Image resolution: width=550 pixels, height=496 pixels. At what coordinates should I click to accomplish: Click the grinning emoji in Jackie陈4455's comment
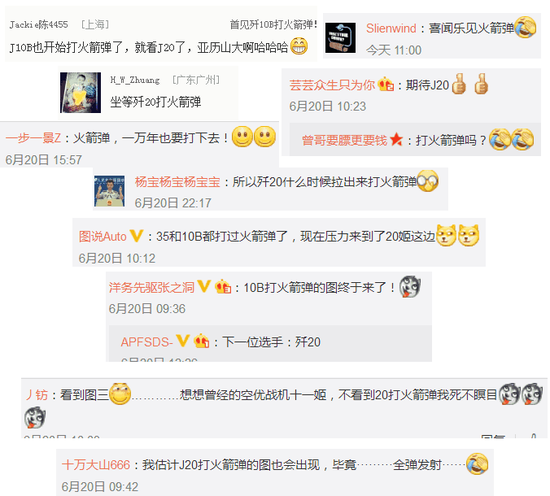click(x=299, y=46)
